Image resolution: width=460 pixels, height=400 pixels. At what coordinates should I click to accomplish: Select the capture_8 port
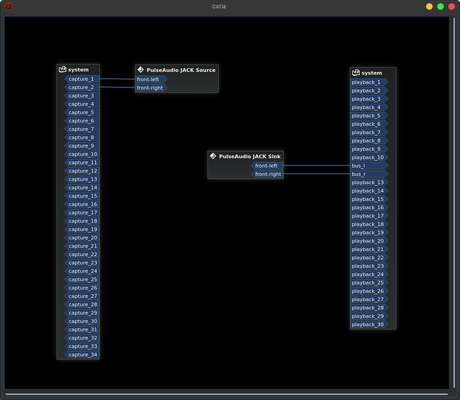coord(82,137)
